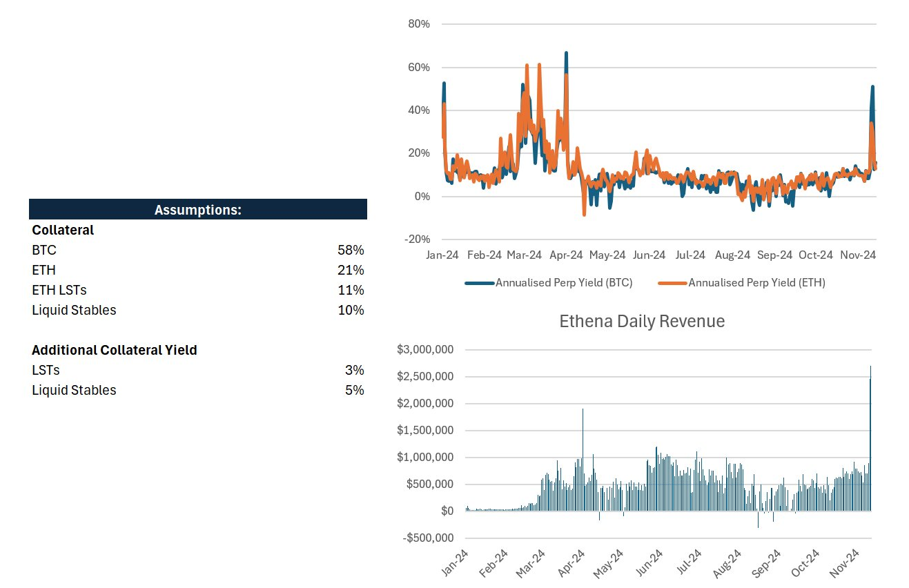Click the ETH LSTs row label
The height and width of the screenshot is (588, 909).
point(59,290)
